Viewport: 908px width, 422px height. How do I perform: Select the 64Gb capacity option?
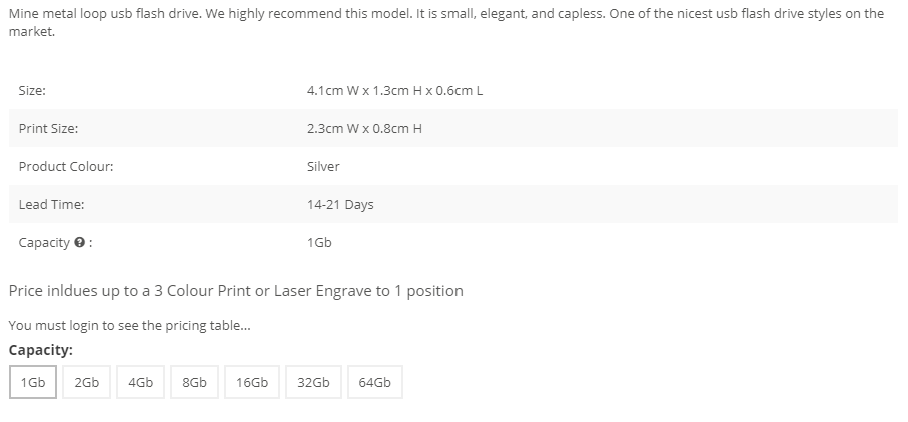pos(375,382)
